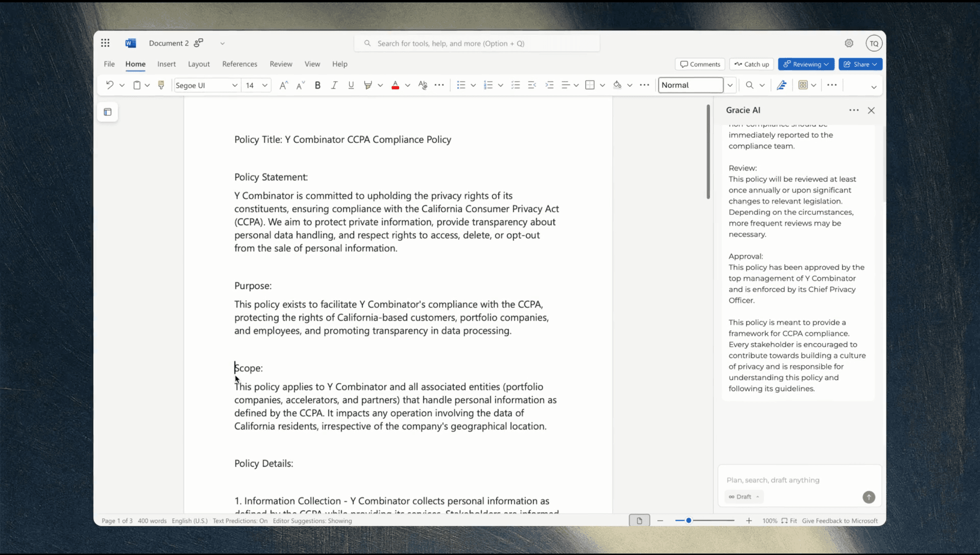
Task: Click the Give Feedback to Microsoft link
Action: (839, 521)
